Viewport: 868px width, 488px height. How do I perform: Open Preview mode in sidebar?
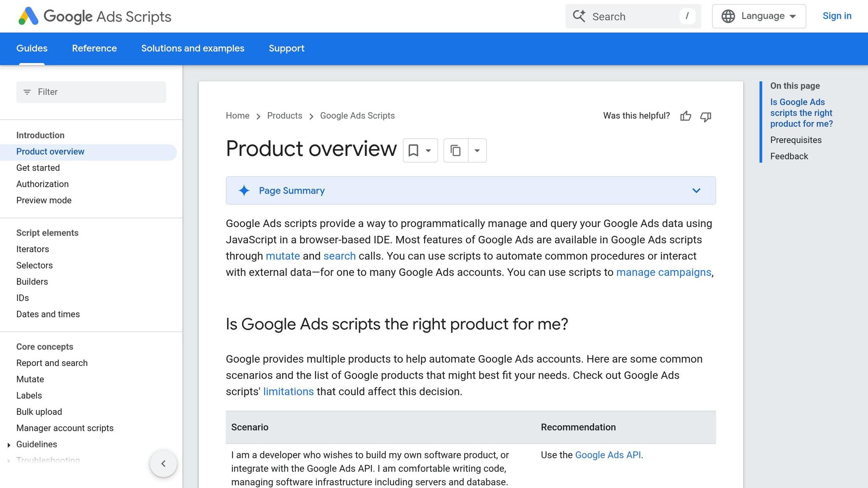point(44,200)
